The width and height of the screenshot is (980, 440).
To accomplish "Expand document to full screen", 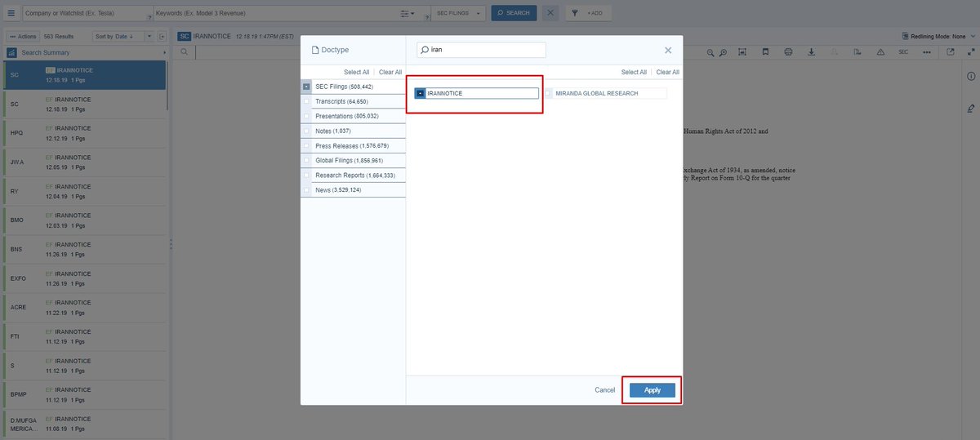I will (x=970, y=52).
